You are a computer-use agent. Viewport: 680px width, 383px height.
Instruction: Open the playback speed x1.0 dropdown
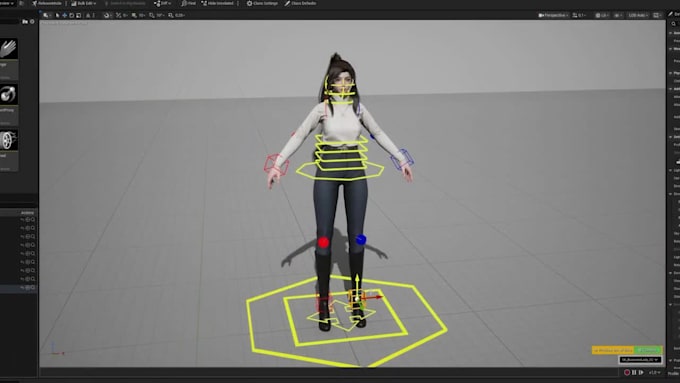654,372
